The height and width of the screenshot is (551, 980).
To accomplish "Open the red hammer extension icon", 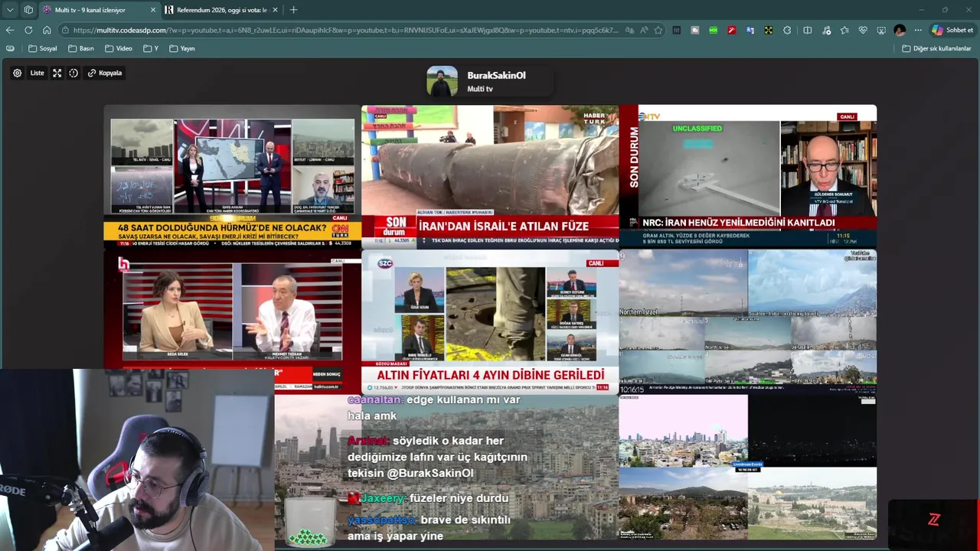I will point(732,30).
